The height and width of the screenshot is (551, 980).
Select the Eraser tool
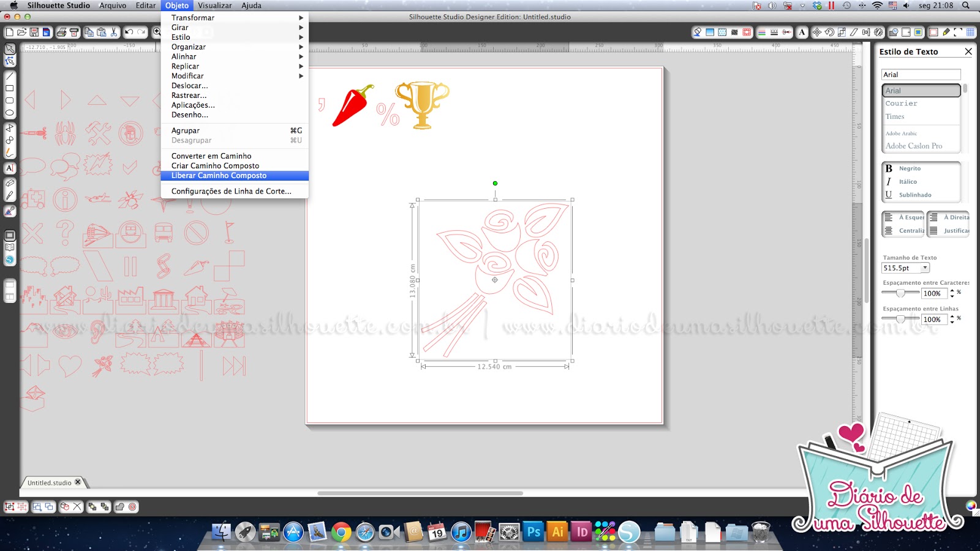[10, 183]
